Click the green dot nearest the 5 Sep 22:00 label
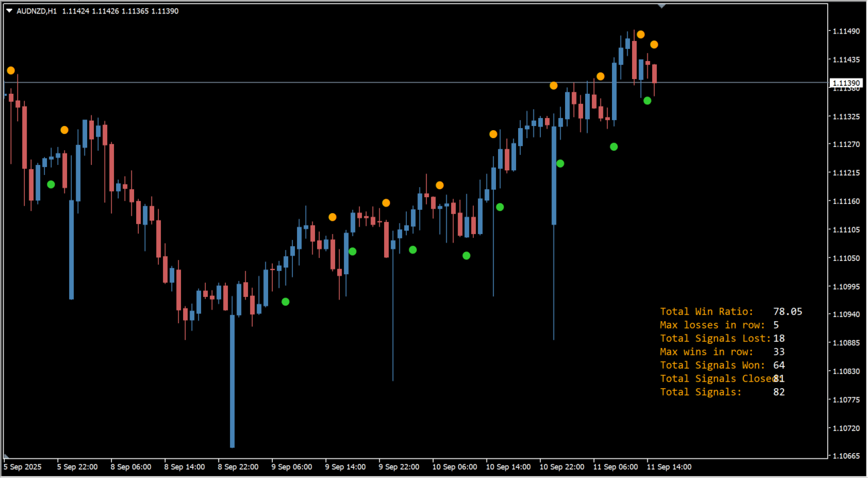The height and width of the screenshot is (478, 868). 51,184
